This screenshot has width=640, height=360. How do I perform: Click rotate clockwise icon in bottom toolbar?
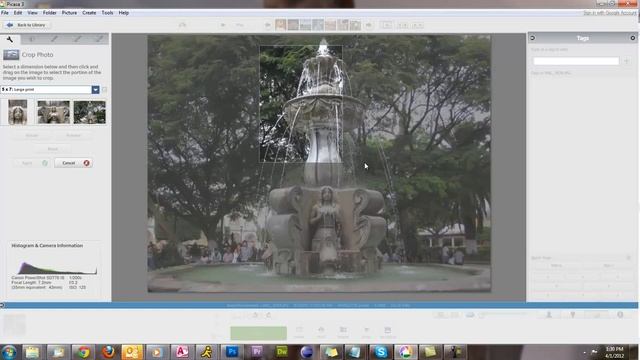coord(269,315)
